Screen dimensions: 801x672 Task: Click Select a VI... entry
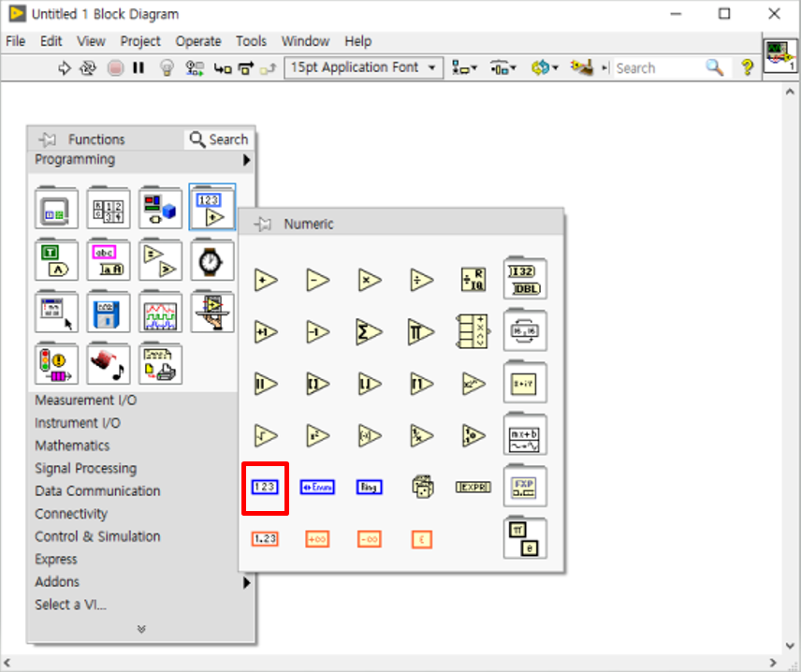pos(70,605)
